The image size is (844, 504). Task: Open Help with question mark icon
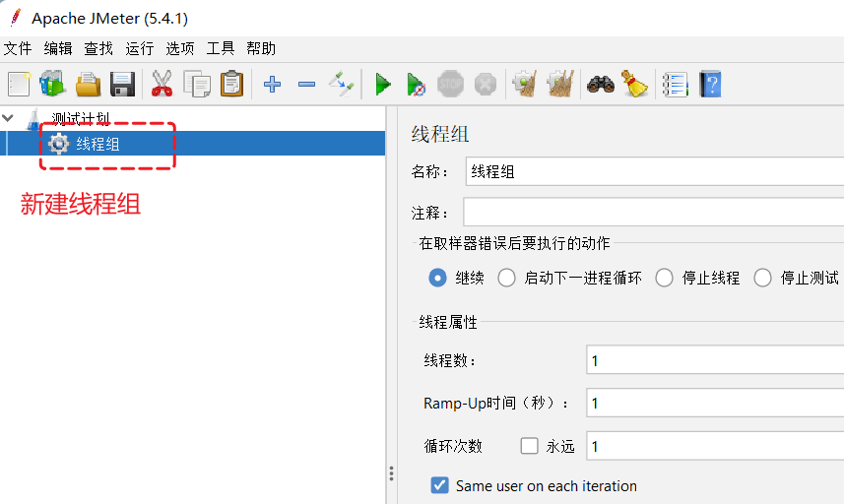[710, 85]
